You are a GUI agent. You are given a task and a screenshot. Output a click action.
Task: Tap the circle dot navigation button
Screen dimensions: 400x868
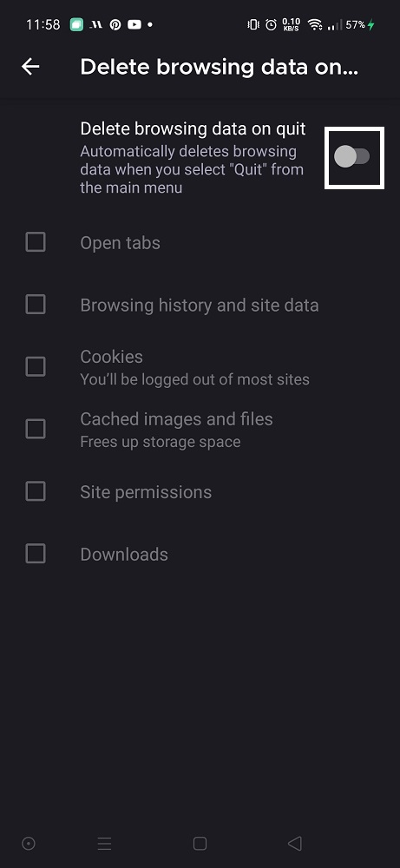(x=29, y=843)
